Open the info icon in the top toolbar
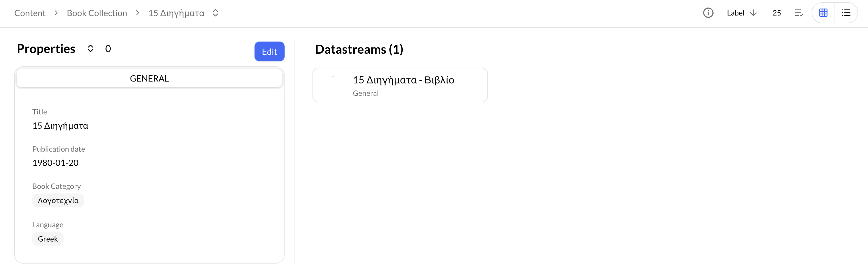The height and width of the screenshot is (271, 868). point(708,13)
